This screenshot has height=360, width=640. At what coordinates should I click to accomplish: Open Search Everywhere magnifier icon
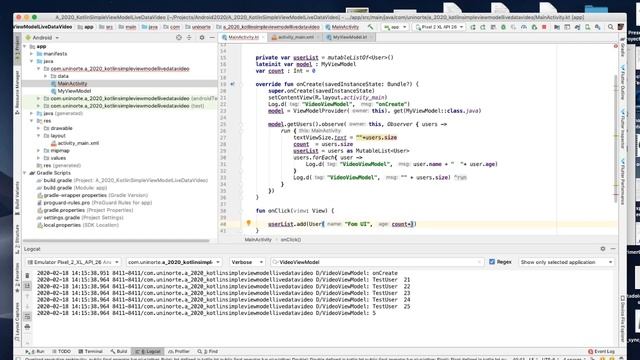(x=611, y=27)
